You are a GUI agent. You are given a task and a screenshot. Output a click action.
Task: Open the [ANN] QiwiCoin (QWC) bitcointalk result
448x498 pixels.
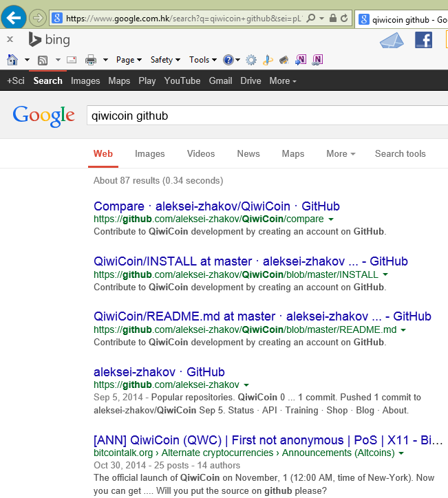(x=268, y=440)
